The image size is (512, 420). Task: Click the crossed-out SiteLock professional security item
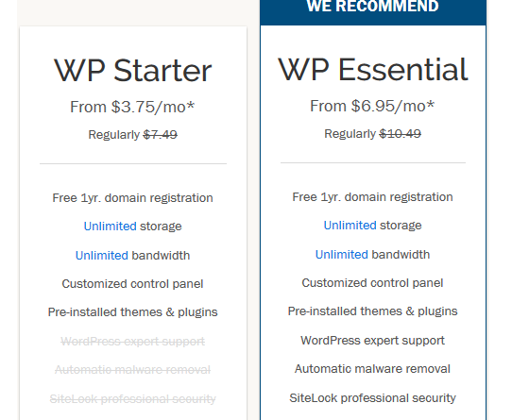click(x=132, y=399)
